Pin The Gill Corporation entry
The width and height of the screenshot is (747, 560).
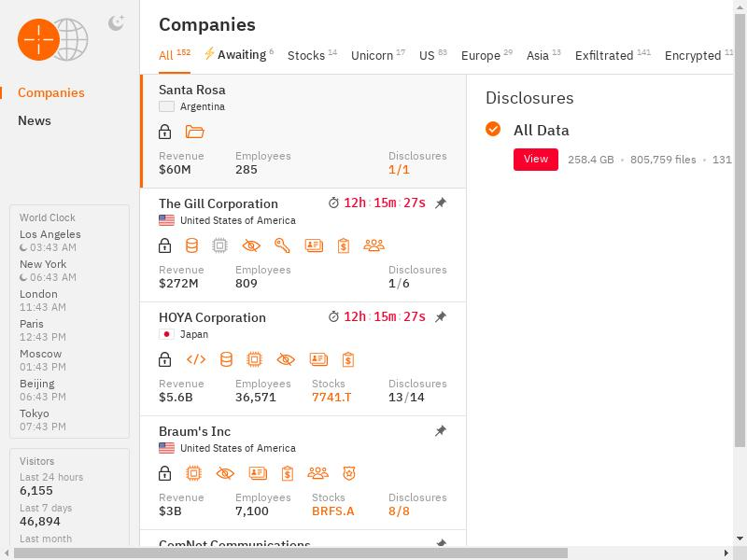coord(441,203)
